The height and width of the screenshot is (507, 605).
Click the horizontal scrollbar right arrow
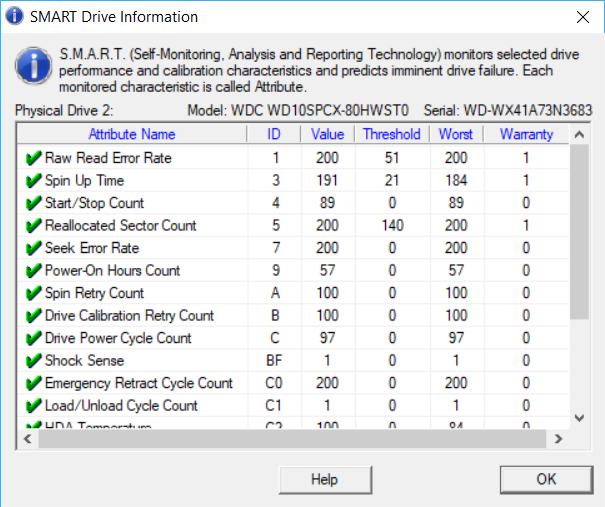pos(558,439)
